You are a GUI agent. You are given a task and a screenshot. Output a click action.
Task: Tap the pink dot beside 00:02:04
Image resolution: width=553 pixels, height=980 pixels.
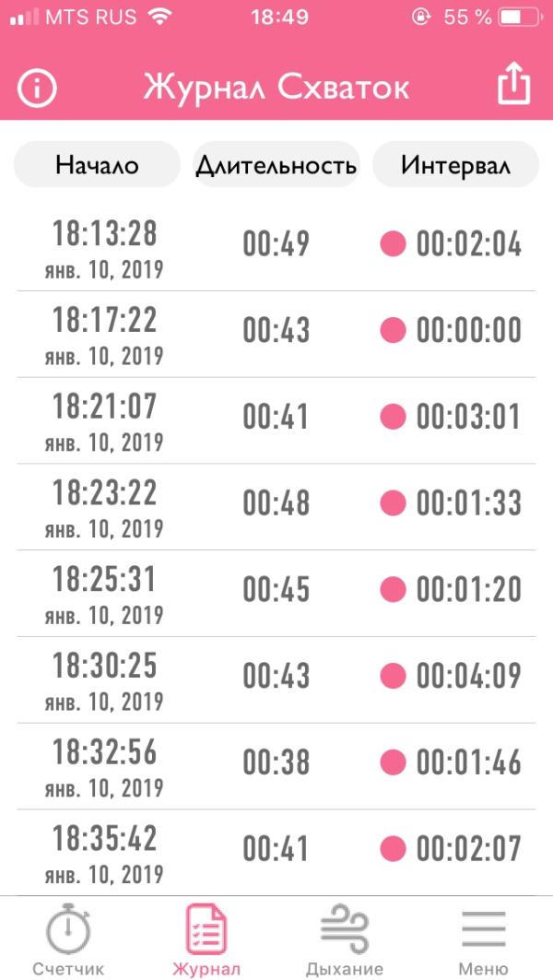(x=394, y=244)
